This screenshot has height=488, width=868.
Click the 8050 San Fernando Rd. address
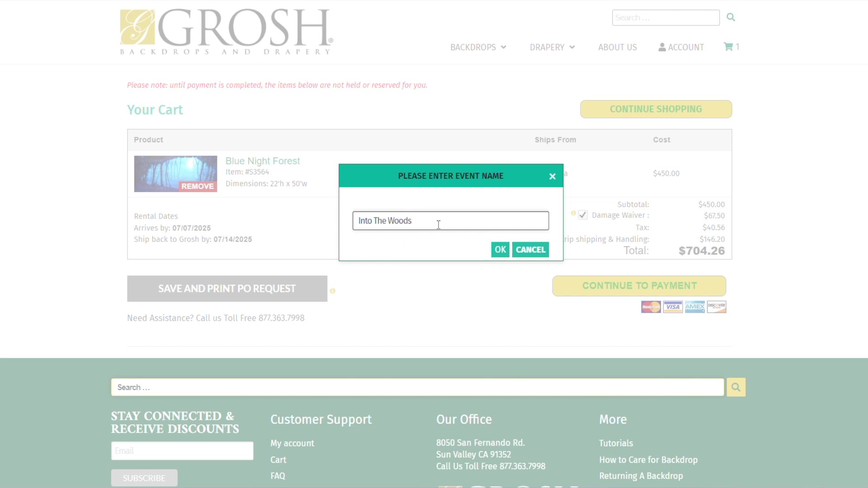coord(480,443)
